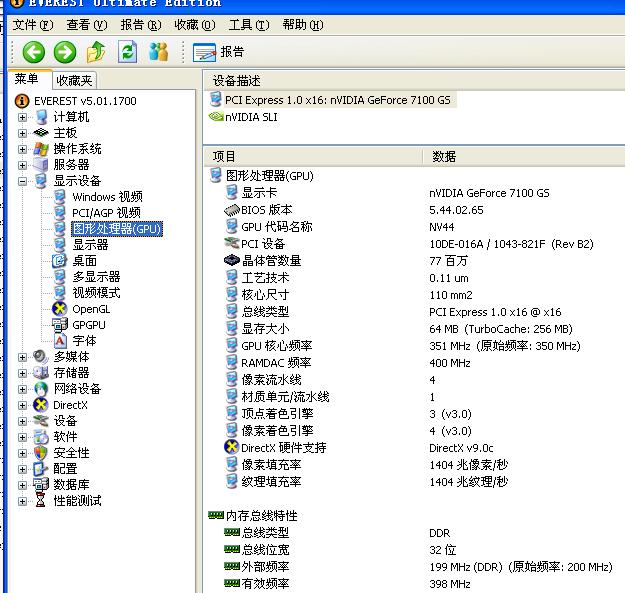The image size is (625, 593).
Task: Select 视频模式 in the tree
Action: (96, 293)
